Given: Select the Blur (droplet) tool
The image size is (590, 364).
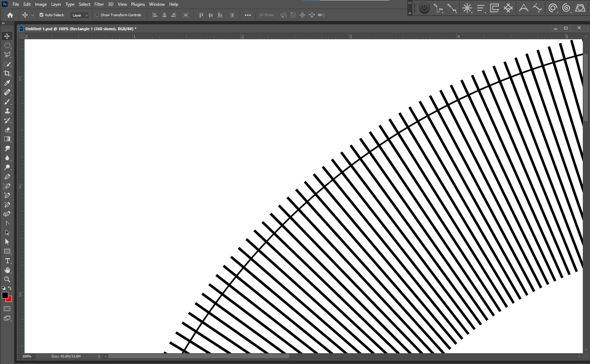Looking at the screenshot, I should point(7,158).
